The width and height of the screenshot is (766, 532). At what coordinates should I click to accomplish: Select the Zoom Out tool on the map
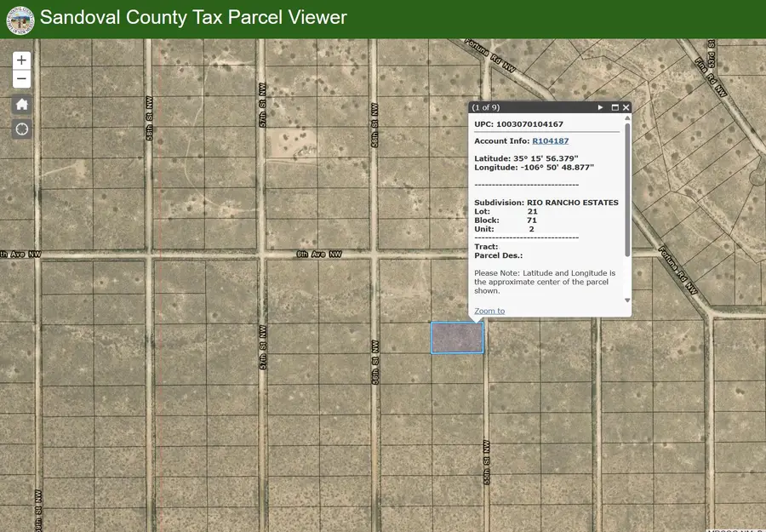[20, 78]
